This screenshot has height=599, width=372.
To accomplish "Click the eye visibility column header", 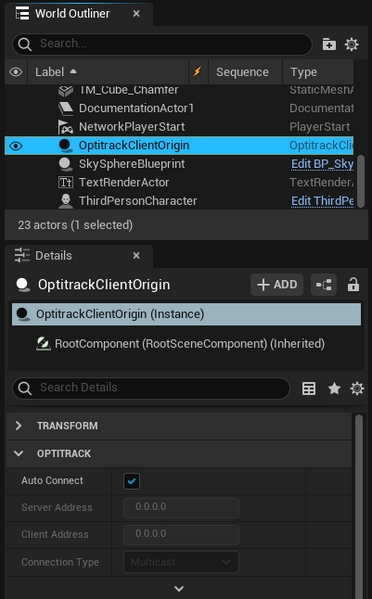I will 16,72.
